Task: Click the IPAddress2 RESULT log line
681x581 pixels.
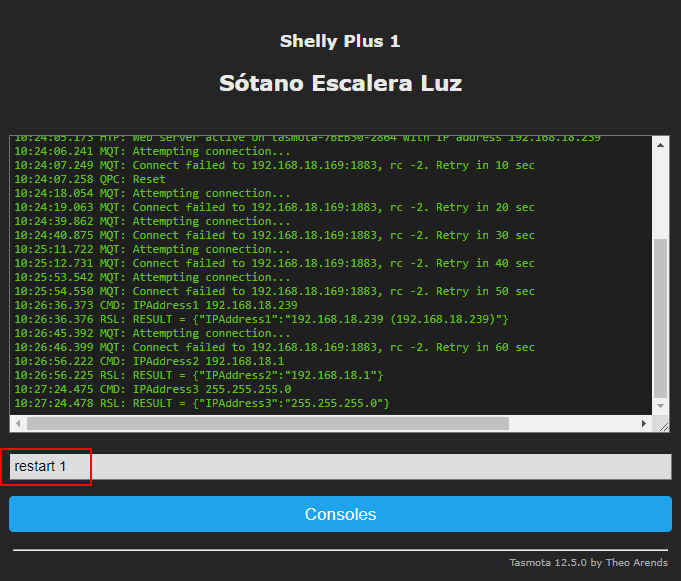Action: point(198,375)
